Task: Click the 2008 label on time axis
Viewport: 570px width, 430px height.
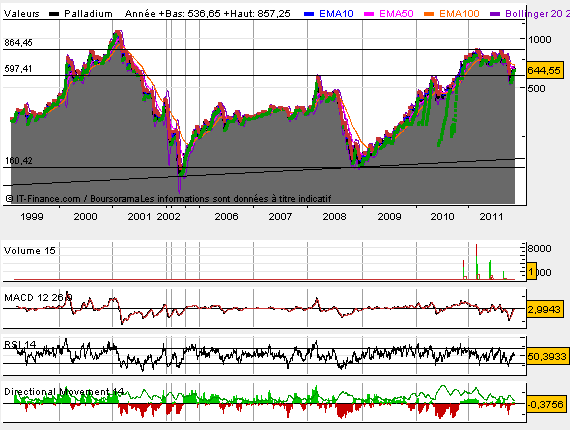Action: (334, 217)
